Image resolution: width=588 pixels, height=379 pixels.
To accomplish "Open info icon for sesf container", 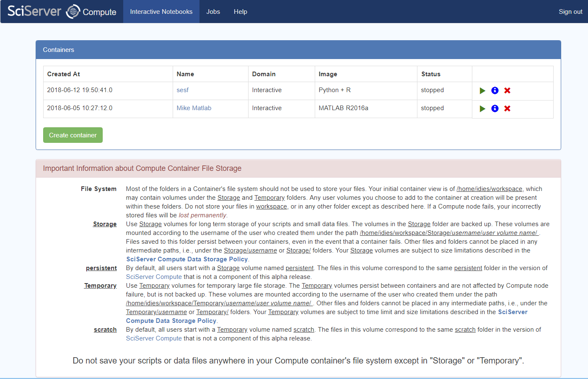I will pyautogui.click(x=495, y=90).
